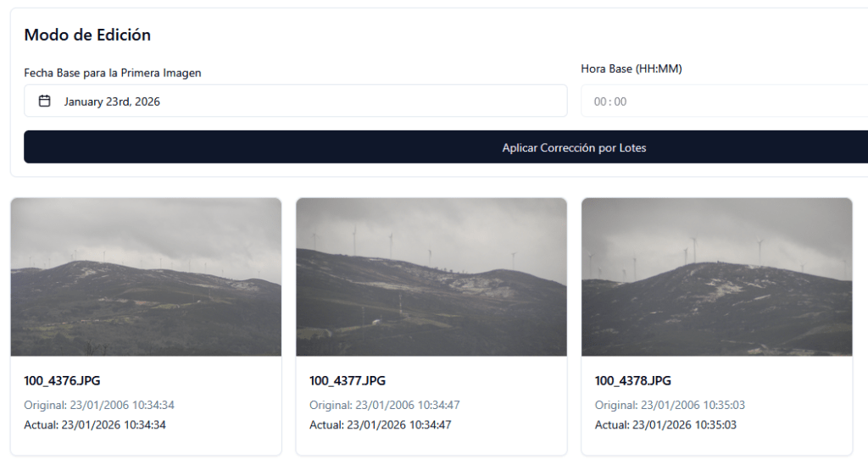This screenshot has width=868, height=470.
Task: Click Original date 23/01/2006 10:34:34
Action: [x=99, y=406]
